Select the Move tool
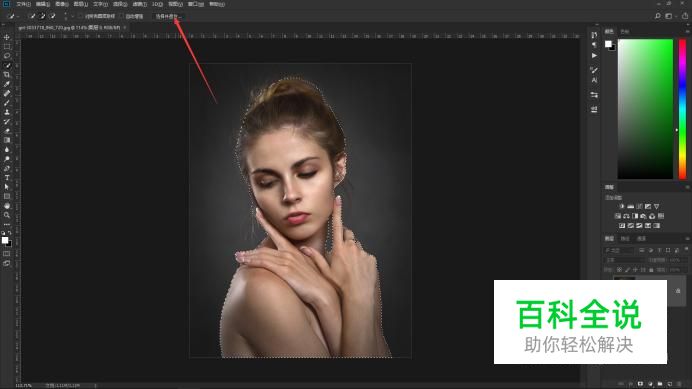This screenshot has height=389, width=692. 7,37
